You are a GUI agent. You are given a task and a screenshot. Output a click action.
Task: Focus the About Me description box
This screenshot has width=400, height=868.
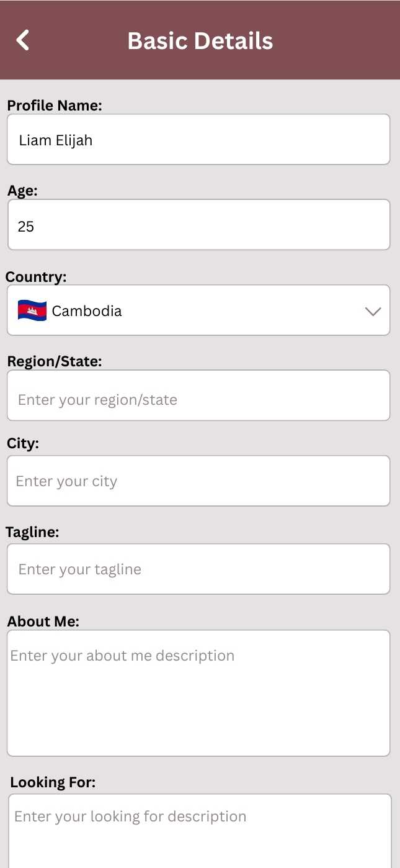point(198,693)
